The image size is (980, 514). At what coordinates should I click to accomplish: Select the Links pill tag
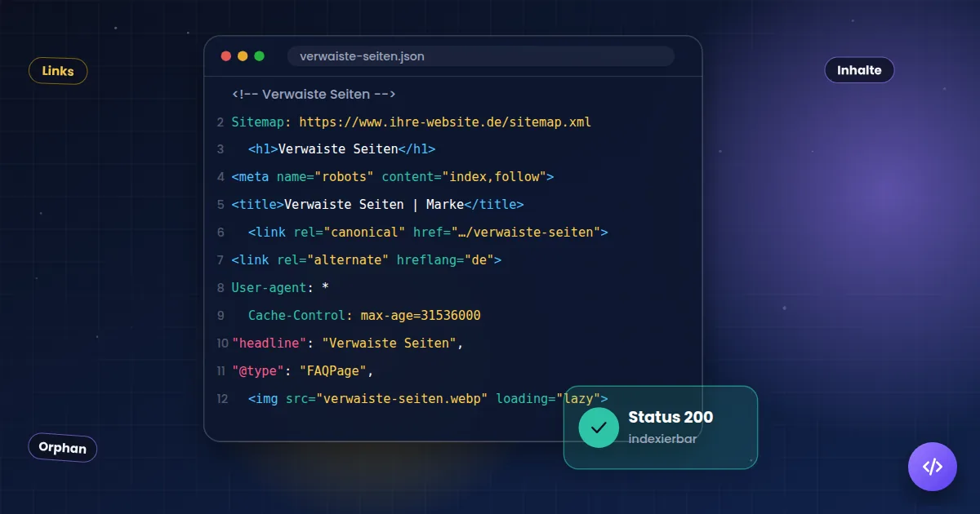(x=58, y=71)
